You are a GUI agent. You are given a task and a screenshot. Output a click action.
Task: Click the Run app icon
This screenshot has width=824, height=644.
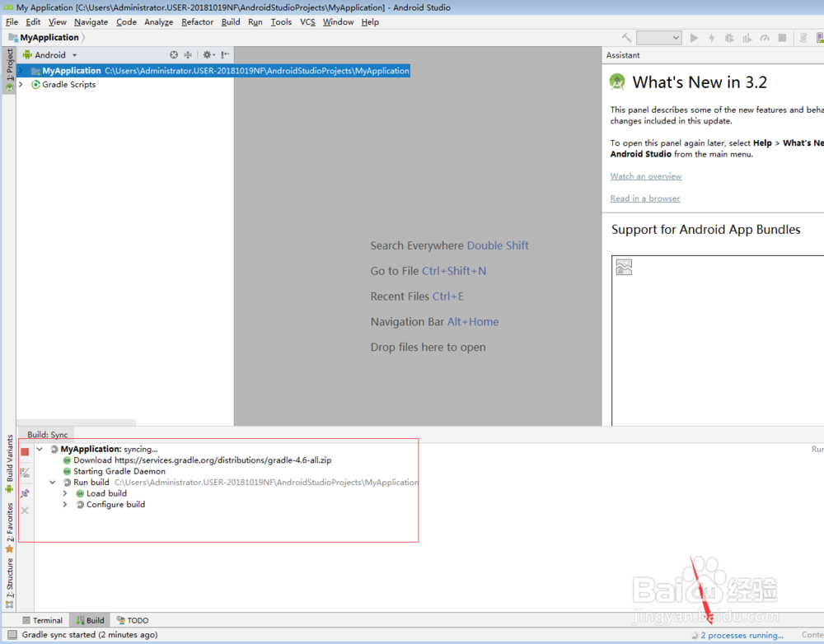[695, 37]
